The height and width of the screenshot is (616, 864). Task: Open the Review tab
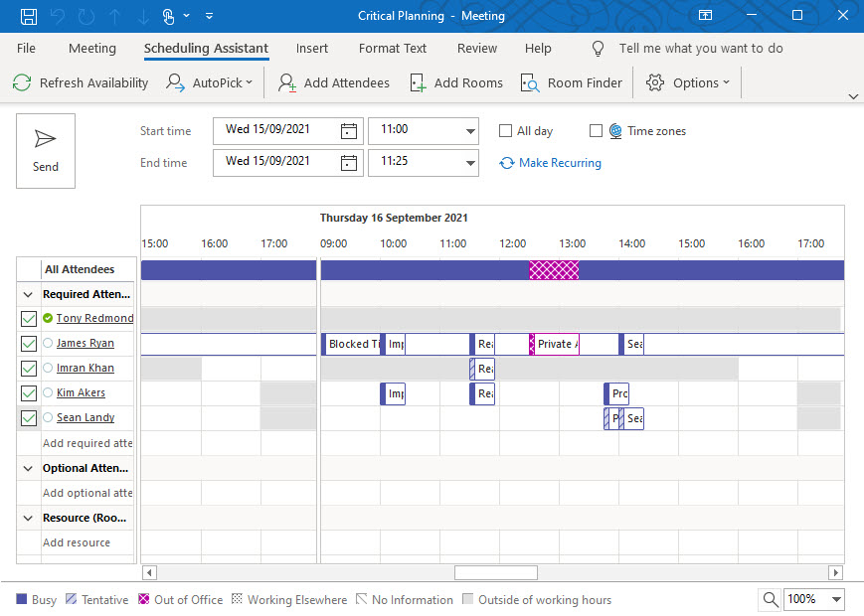pos(477,49)
